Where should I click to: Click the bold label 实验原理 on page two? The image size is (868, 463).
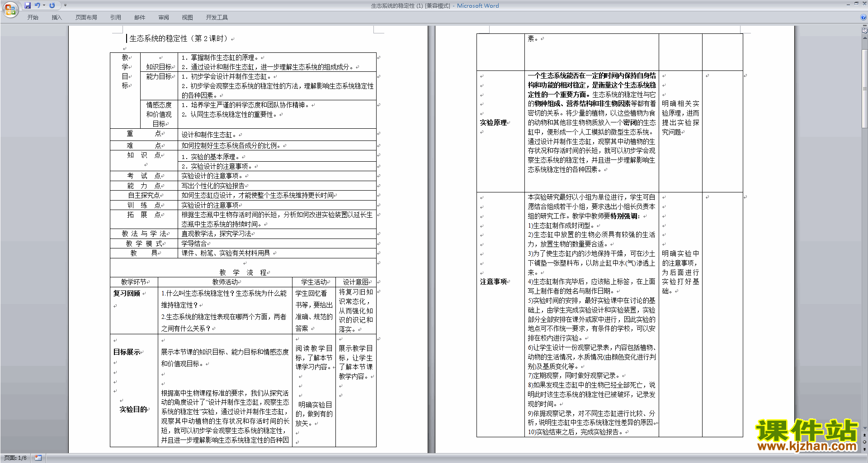(493, 122)
